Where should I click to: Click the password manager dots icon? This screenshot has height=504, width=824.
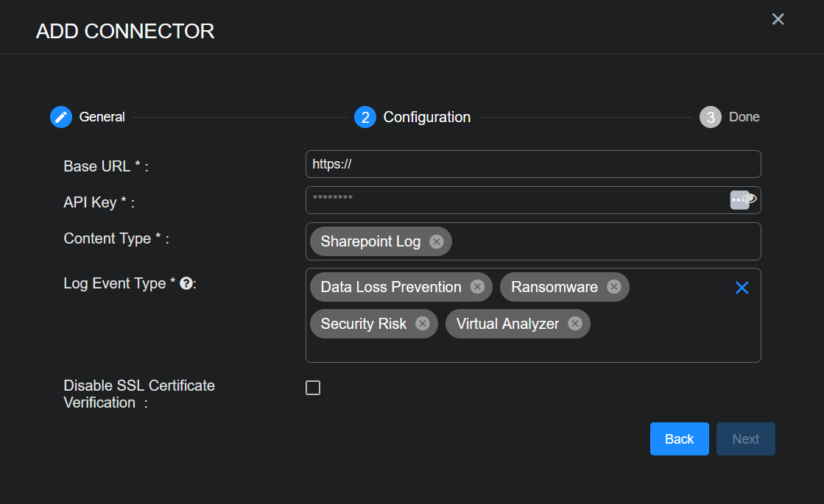[x=738, y=200]
